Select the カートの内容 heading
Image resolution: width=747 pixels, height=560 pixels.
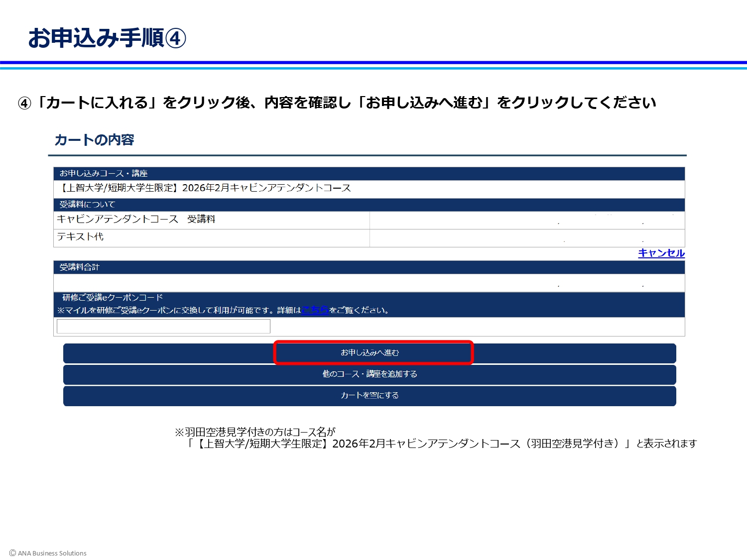point(94,140)
